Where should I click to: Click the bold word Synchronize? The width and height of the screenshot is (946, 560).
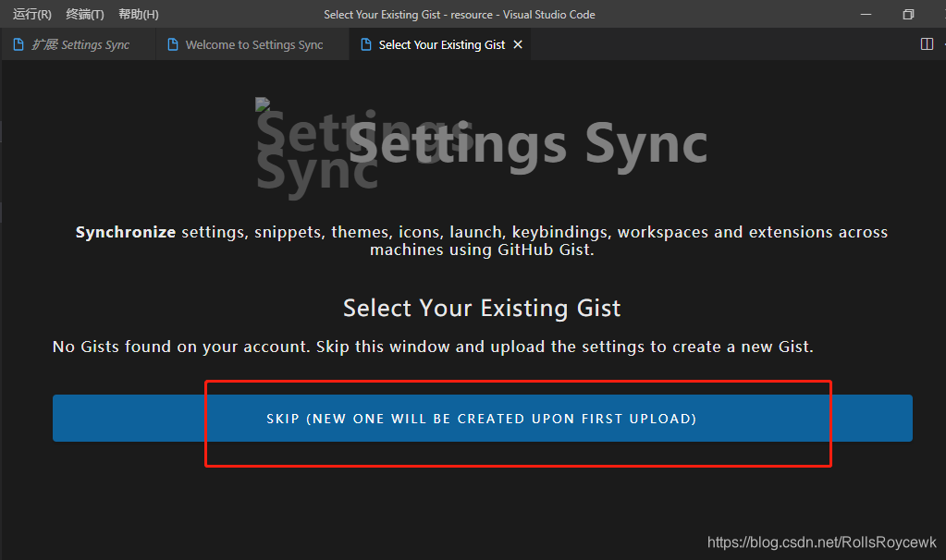click(x=126, y=232)
